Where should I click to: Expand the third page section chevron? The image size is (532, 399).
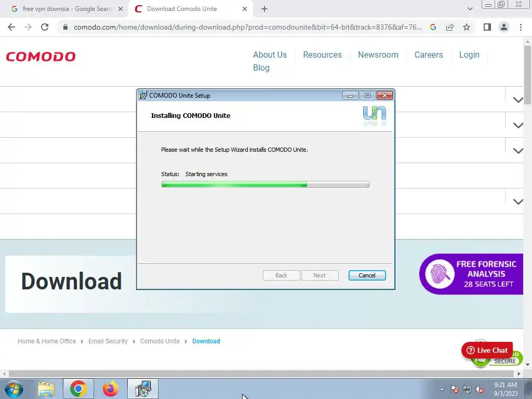tap(518, 151)
